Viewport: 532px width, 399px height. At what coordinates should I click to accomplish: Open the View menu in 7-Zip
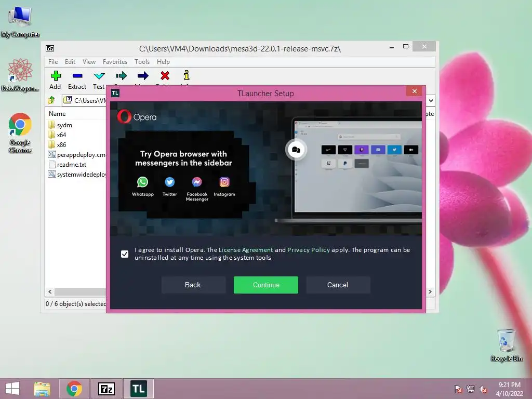[89, 62]
